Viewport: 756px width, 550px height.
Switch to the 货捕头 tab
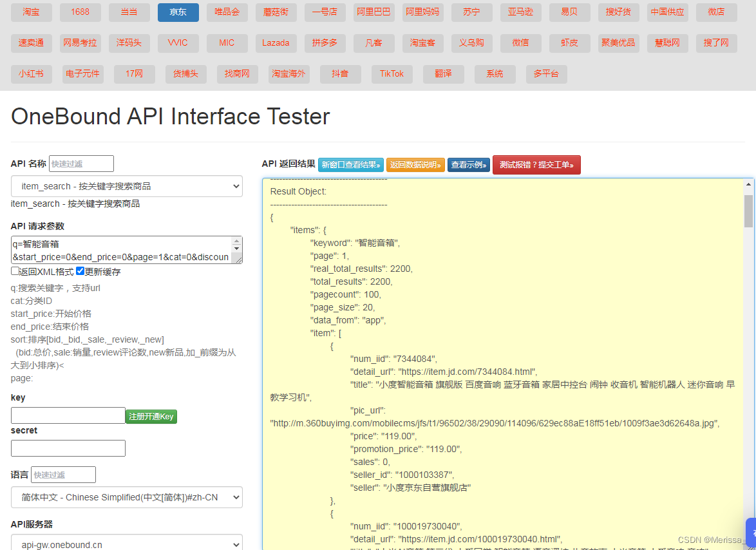185,74
